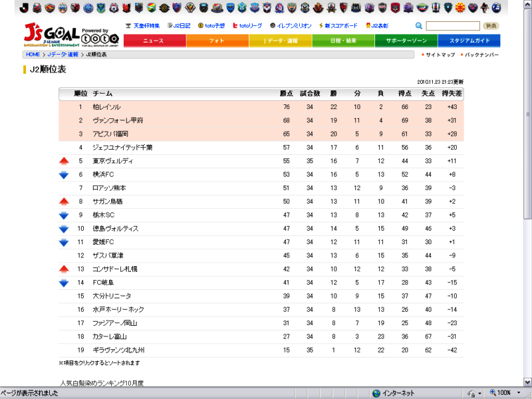Image resolution: width=532 pixels, height=399 pixels.
Task: Open the サイトマップ link
Action: (440, 55)
